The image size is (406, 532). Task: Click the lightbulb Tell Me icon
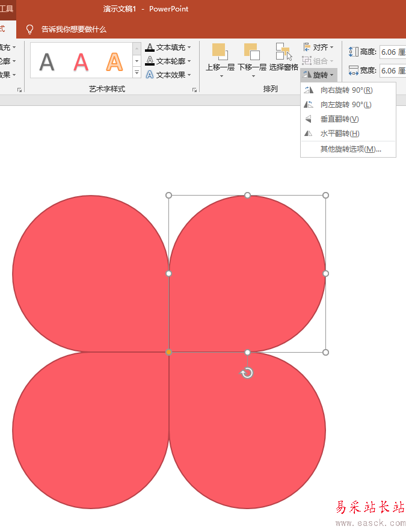(x=29, y=29)
